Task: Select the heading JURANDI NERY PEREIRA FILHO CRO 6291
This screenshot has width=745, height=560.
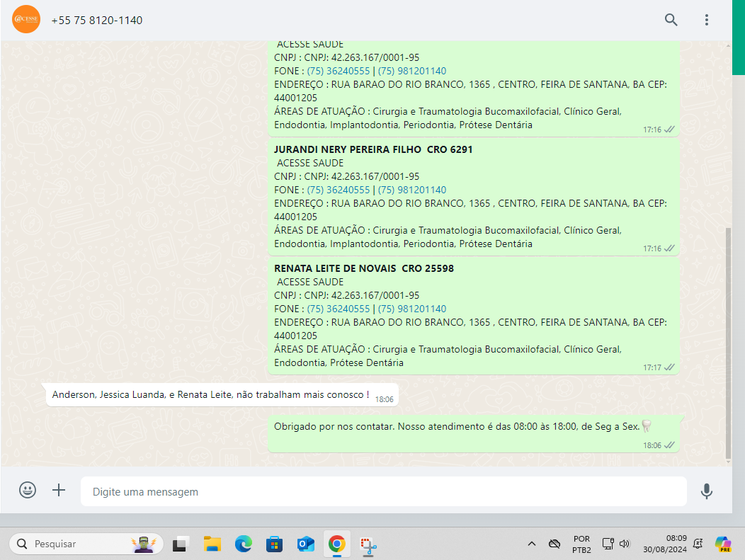Action: pos(373,149)
